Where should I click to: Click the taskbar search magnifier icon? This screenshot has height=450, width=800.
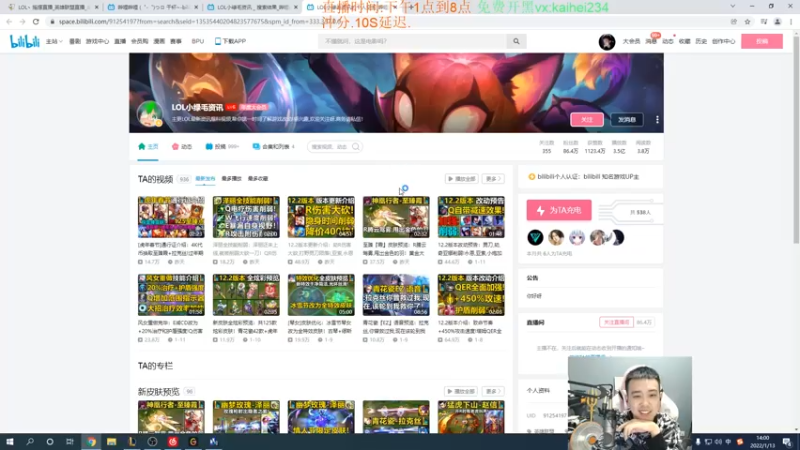(30, 442)
